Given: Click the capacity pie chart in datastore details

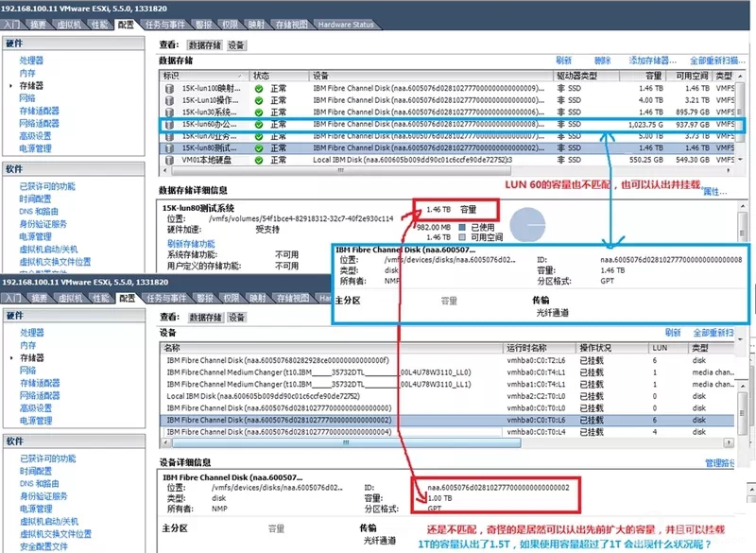Looking at the screenshot, I should pos(525,224).
